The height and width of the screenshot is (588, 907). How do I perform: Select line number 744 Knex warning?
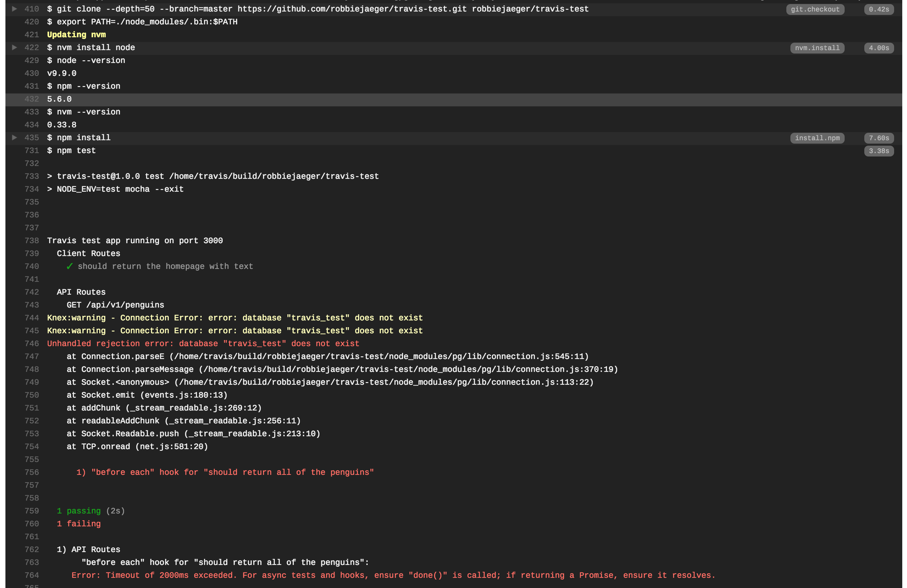[x=32, y=318]
